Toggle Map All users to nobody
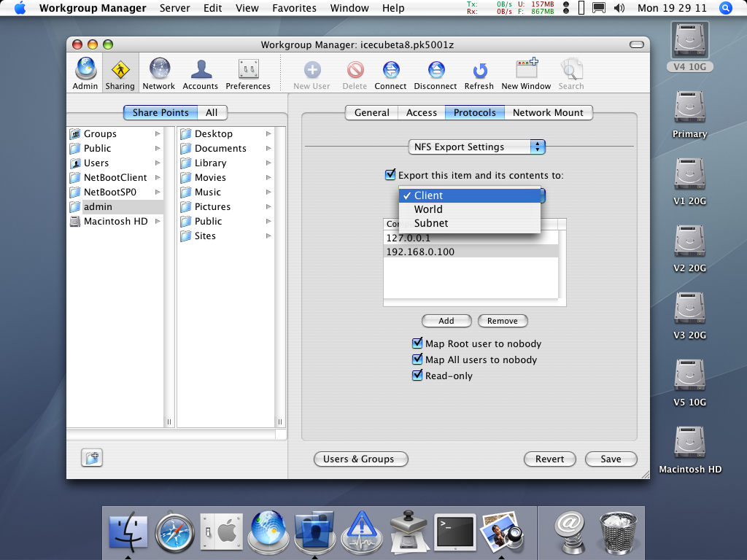The height and width of the screenshot is (560, 747). point(417,359)
